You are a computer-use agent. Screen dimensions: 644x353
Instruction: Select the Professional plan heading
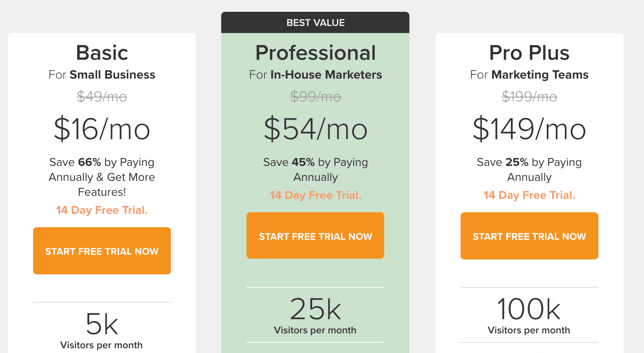[315, 53]
